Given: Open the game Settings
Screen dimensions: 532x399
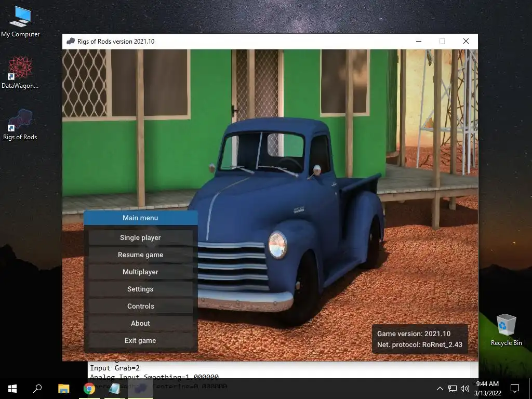Looking at the screenshot, I should (x=140, y=289).
